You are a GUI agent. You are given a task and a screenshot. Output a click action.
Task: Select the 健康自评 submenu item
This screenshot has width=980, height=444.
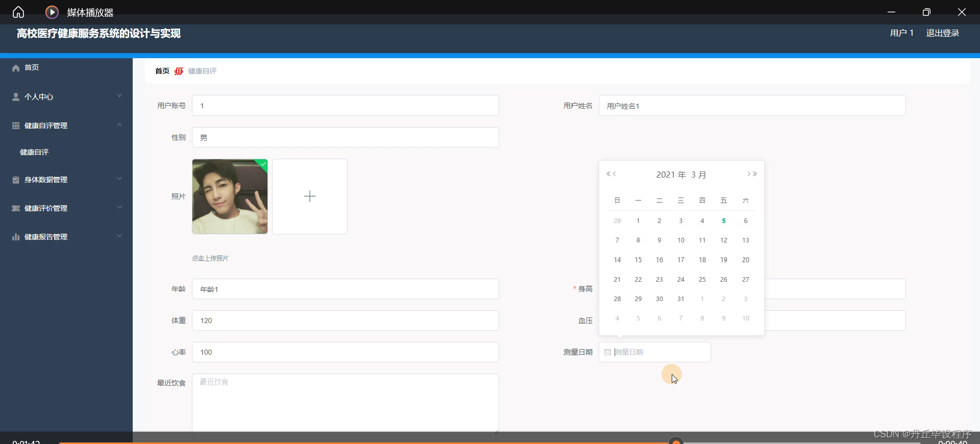click(34, 152)
